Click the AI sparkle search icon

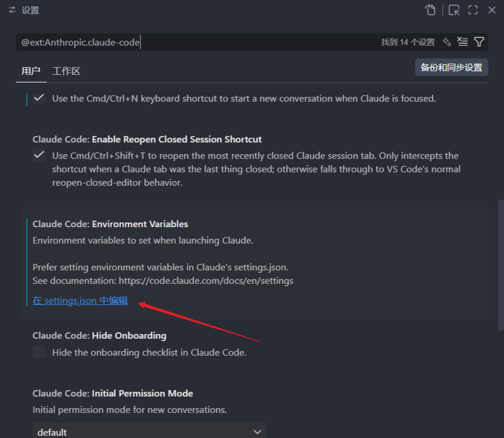[447, 42]
